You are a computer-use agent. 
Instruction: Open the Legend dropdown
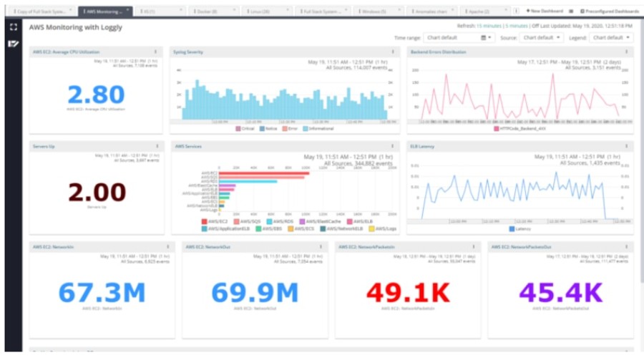(x=611, y=37)
